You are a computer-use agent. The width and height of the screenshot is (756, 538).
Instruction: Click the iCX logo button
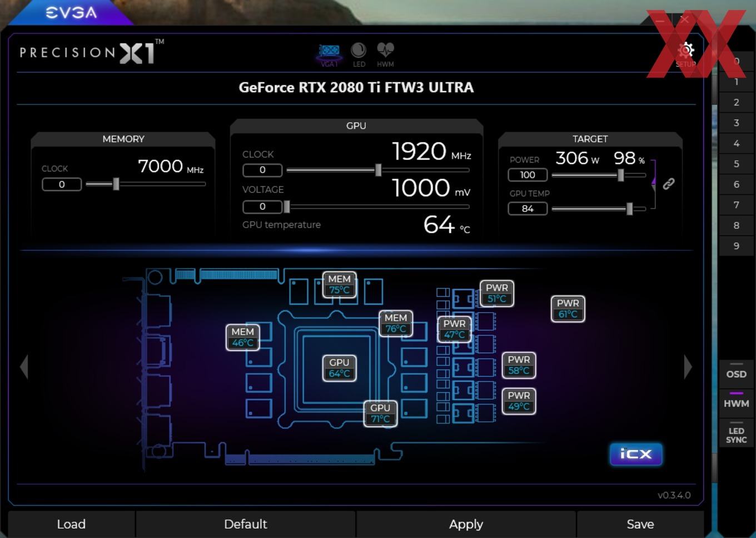click(636, 454)
